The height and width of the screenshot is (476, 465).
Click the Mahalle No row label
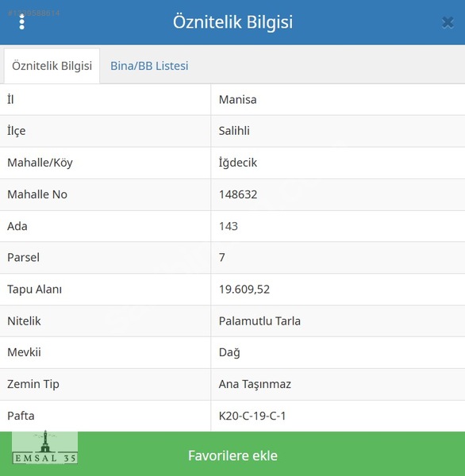(37, 194)
